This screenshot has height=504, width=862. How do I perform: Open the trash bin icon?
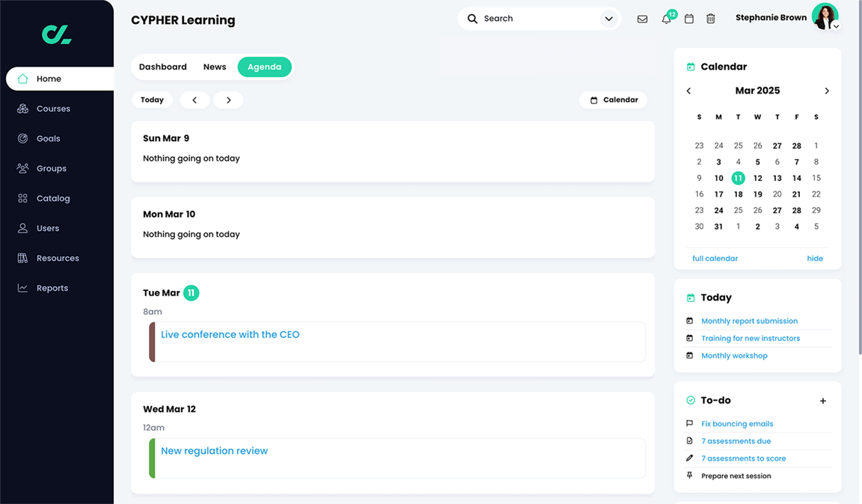click(711, 19)
